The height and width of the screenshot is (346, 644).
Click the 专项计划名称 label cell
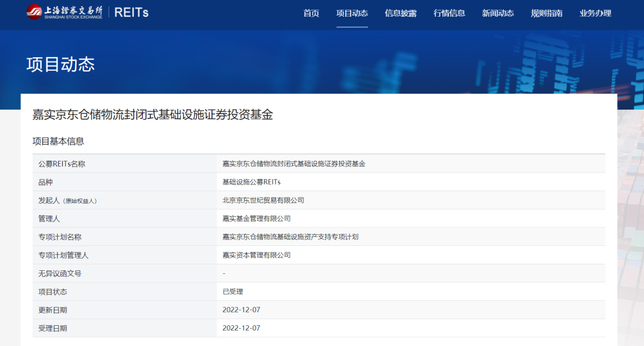125,237
